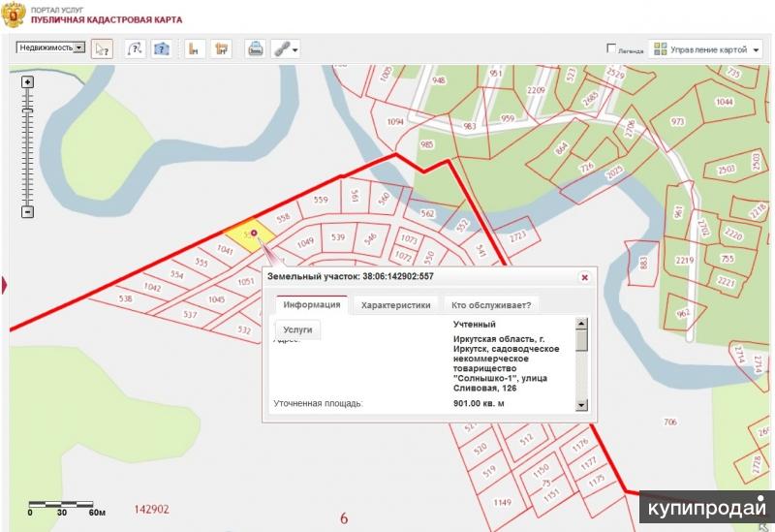The width and height of the screenshot is (775, 532).
Task: Select the identify-object pointer tool
Action: tap(103, 49)
